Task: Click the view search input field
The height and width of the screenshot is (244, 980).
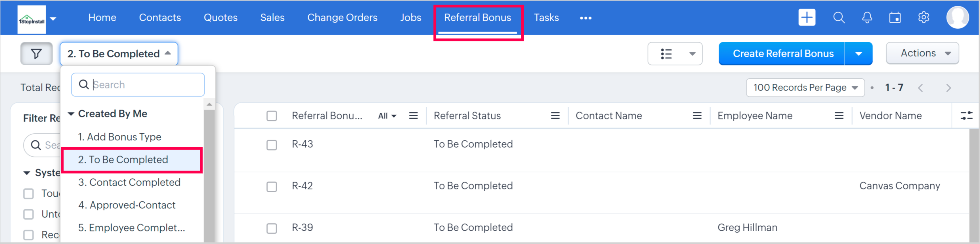Action: pyautogui.click(x=144, y=85)
